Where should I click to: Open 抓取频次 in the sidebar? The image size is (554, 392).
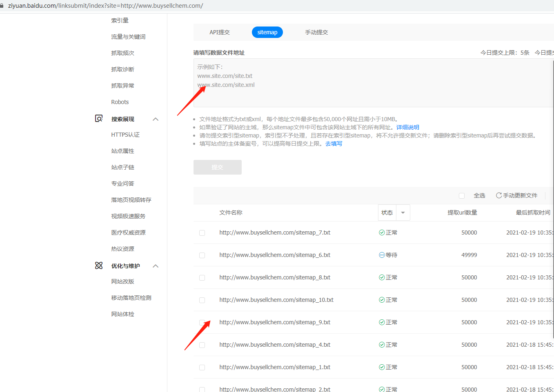click(123, 53)
